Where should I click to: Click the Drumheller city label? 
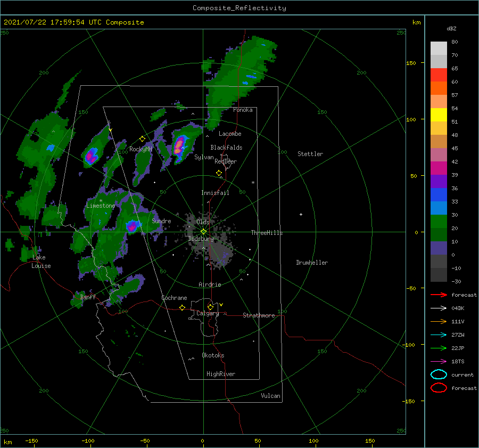coord(312,263)
